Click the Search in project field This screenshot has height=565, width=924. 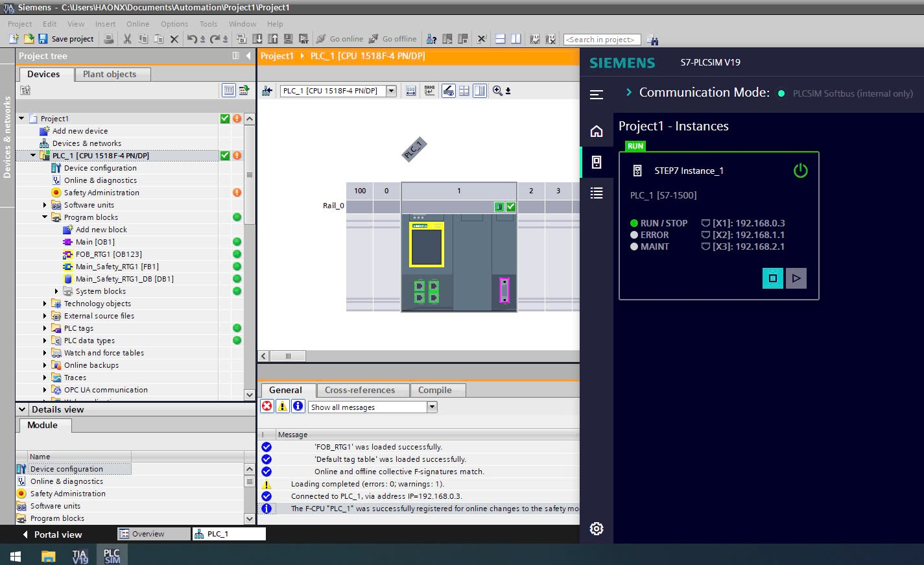pos(602,40)
